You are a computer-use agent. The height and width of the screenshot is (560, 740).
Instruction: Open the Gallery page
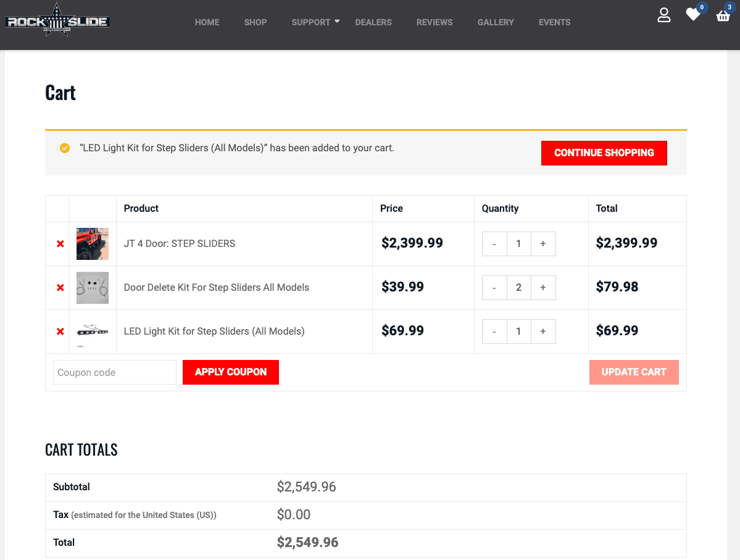coord(496,22)
